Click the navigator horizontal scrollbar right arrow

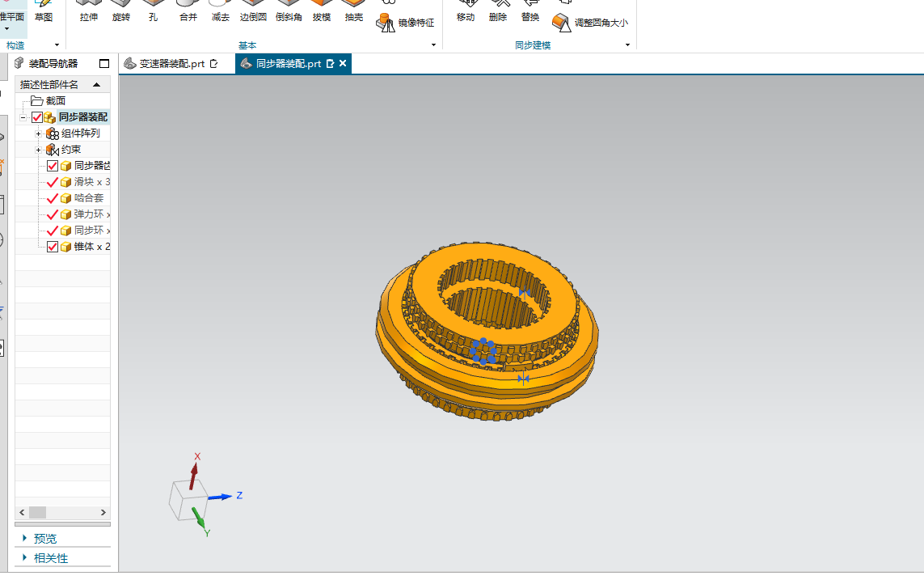[103, 512]
